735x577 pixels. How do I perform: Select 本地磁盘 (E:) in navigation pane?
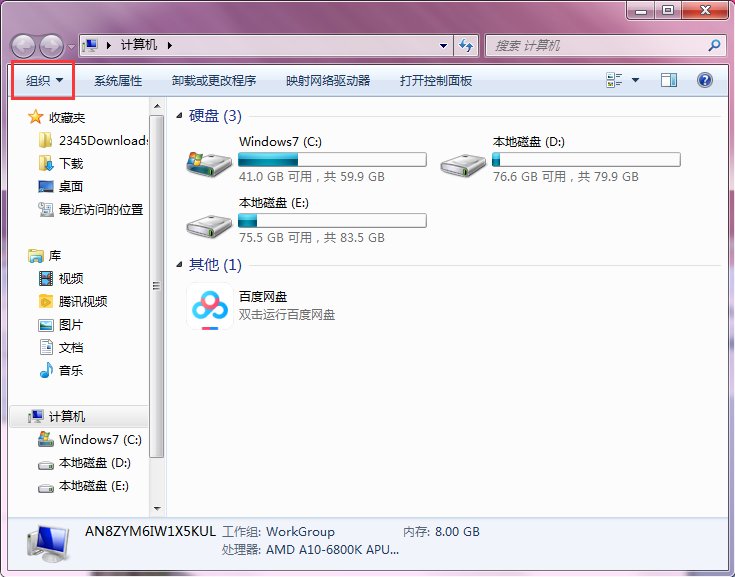[x=83, y=486]
